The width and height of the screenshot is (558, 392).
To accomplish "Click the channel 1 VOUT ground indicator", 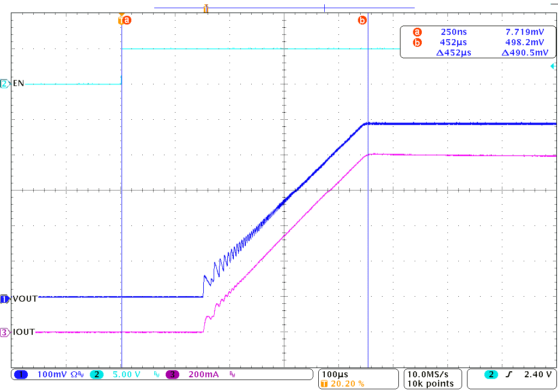I will [5, 299].
